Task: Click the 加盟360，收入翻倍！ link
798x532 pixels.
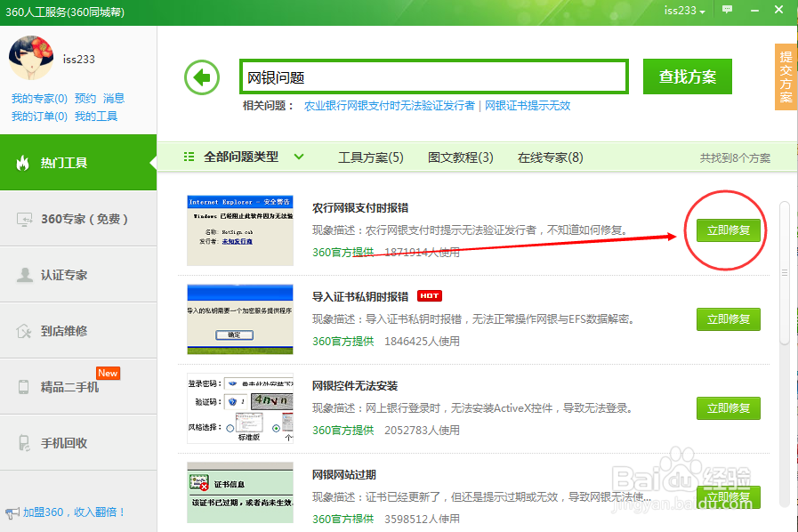Action: tap(74, 512)
